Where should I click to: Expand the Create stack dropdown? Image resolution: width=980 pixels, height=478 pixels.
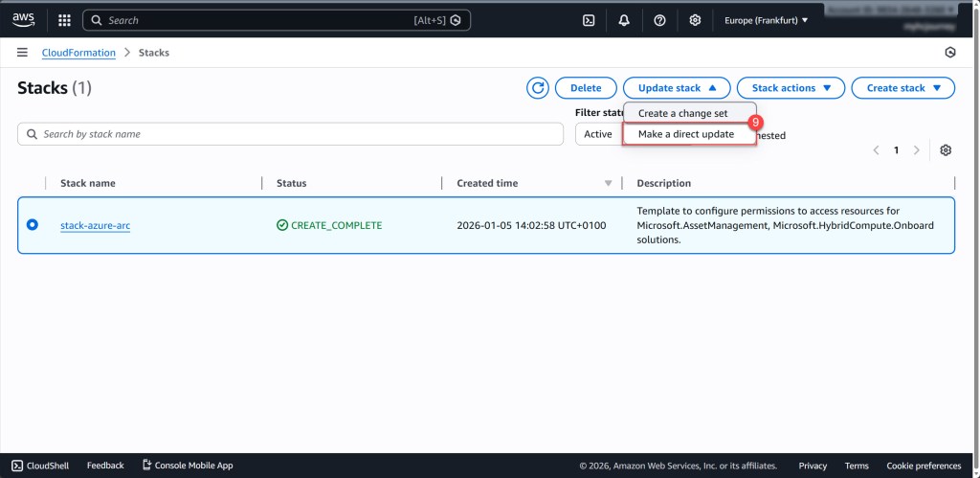click(x=902, y=88)
